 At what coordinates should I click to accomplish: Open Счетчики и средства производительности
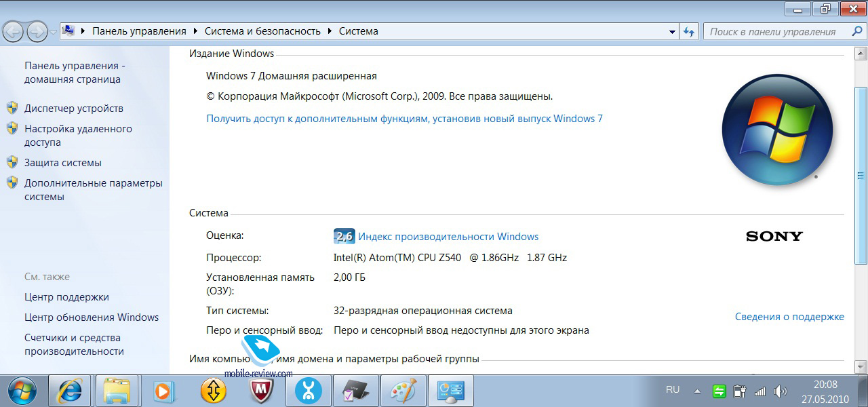coord(74,345)
